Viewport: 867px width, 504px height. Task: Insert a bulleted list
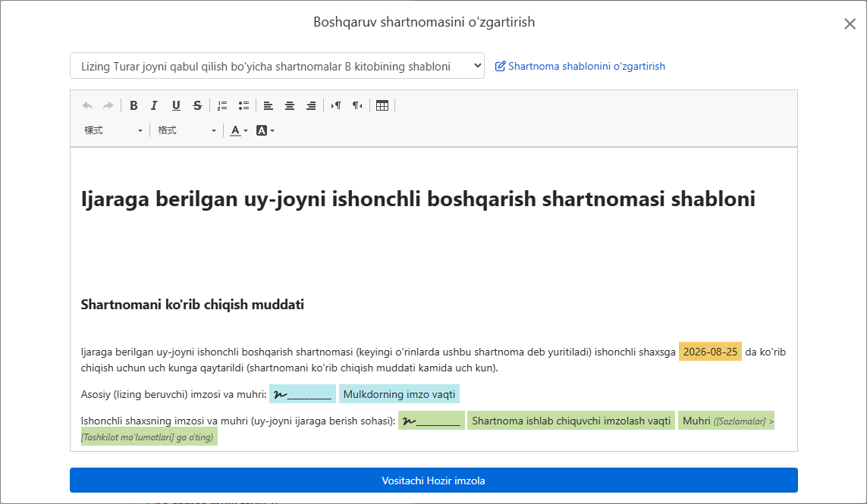243,105
